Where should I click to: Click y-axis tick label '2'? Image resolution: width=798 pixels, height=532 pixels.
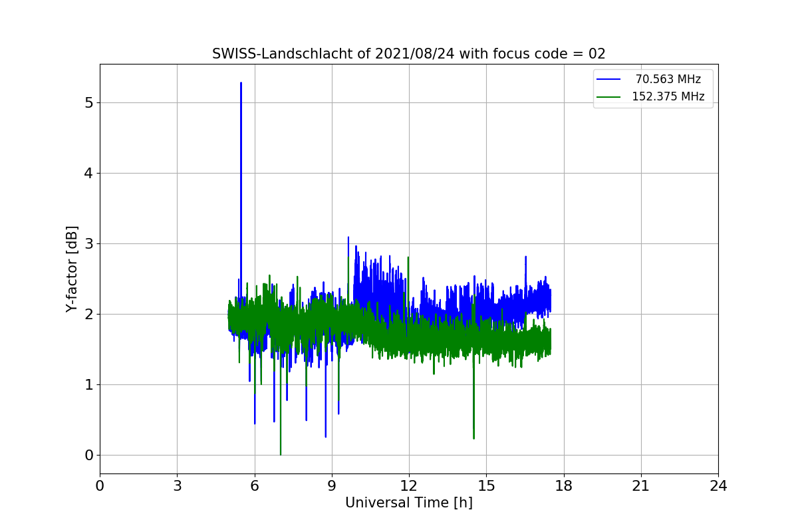pos(88,315)
